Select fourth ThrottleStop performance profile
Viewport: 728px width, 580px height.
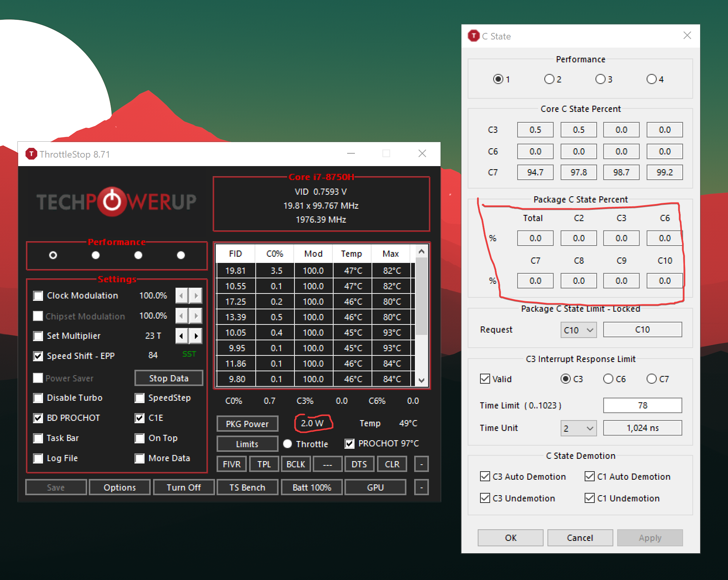[x=181, y=255]
